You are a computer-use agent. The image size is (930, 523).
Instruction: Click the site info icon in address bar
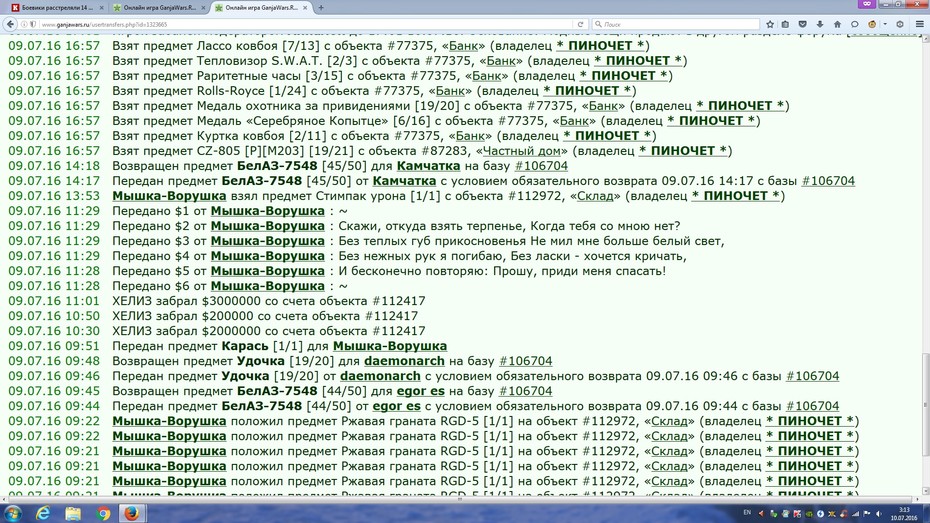pyautogui.click(x=24, y=24)
